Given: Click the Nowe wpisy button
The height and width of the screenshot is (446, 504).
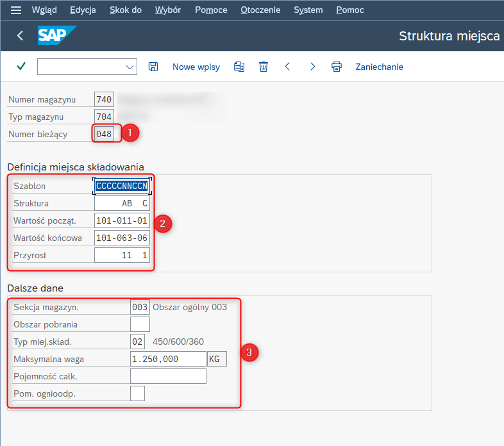Looking at the screenshot, I should tap(196, 67).
